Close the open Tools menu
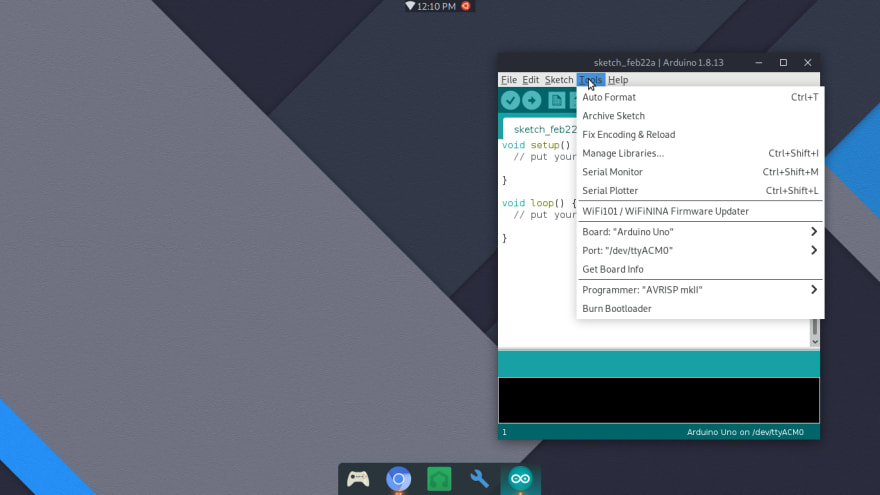The height and width of the screenshot is (495, 880). coord(591,80)
